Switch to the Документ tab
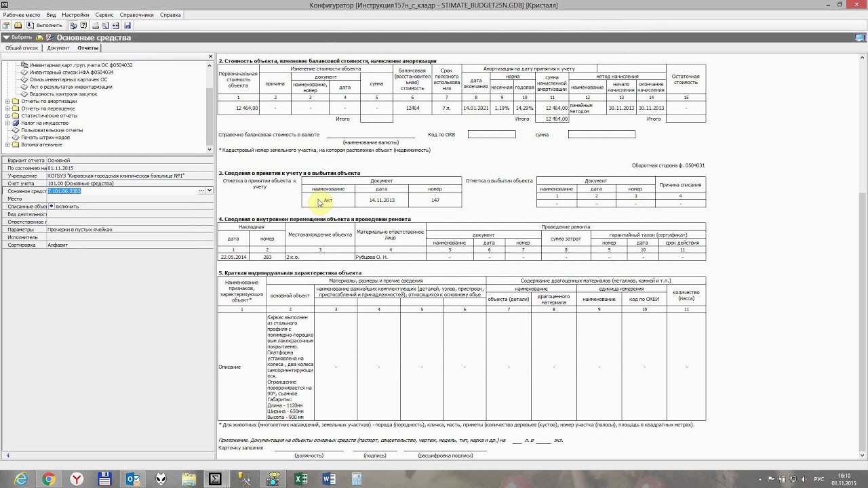Image resolution: width=868 pixels, height=488 pixels. pyautogui.click(x=58, y=48)
